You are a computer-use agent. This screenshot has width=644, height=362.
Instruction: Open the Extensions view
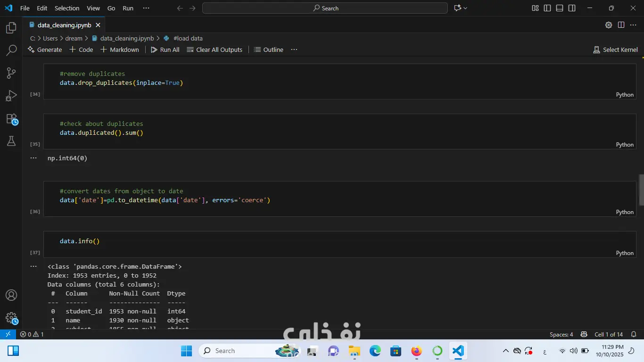tap(11, 119)
